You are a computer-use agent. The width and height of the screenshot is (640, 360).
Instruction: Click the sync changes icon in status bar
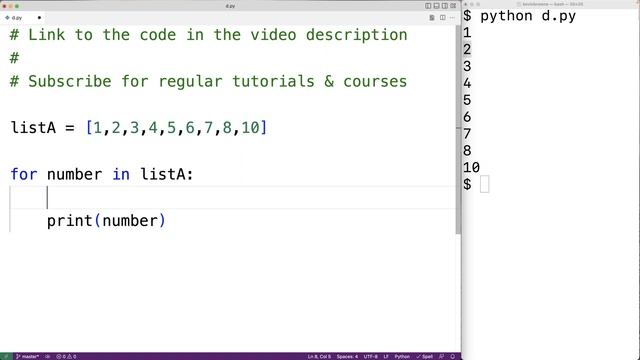48,356
